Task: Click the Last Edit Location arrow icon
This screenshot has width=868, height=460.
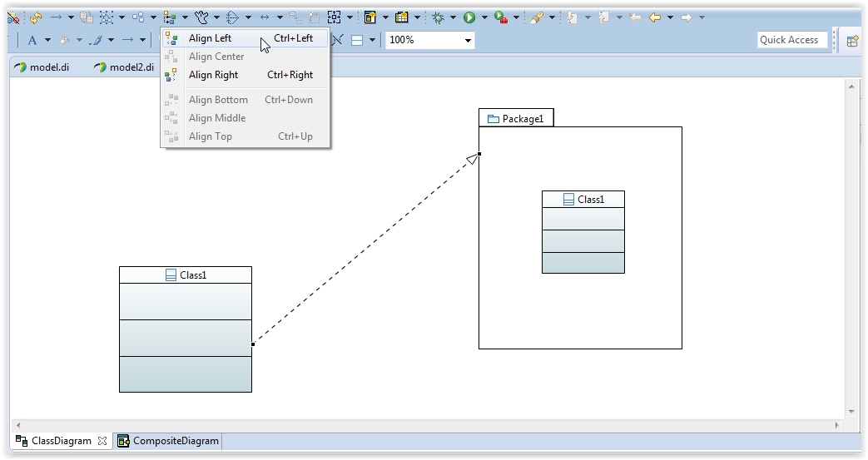Action: [635, 17]
